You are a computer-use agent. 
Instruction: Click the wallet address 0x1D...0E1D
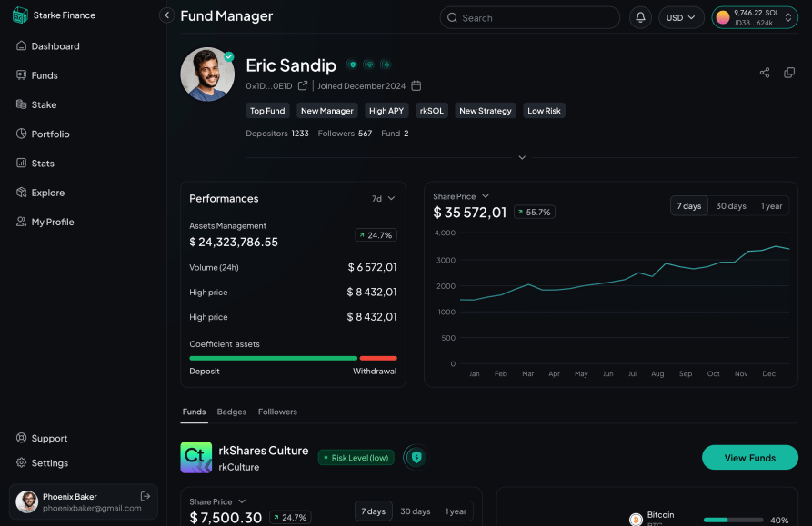pos(269,86)
